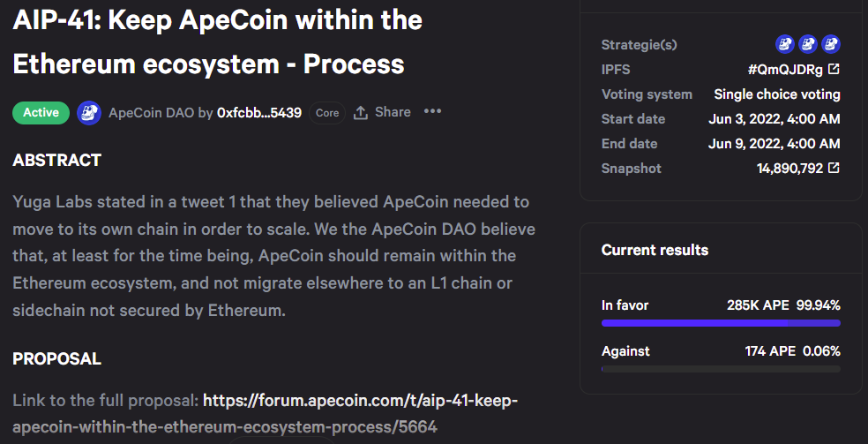Open author address 0xfcbb...5439 profile
868x444 pixels.
[x=259, y=113]
